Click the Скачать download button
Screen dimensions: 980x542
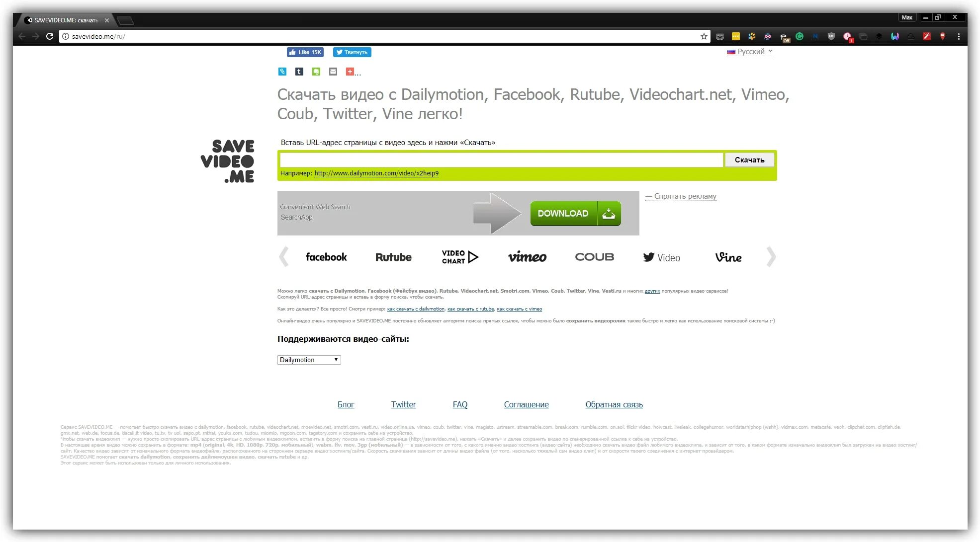pos(749,159)
